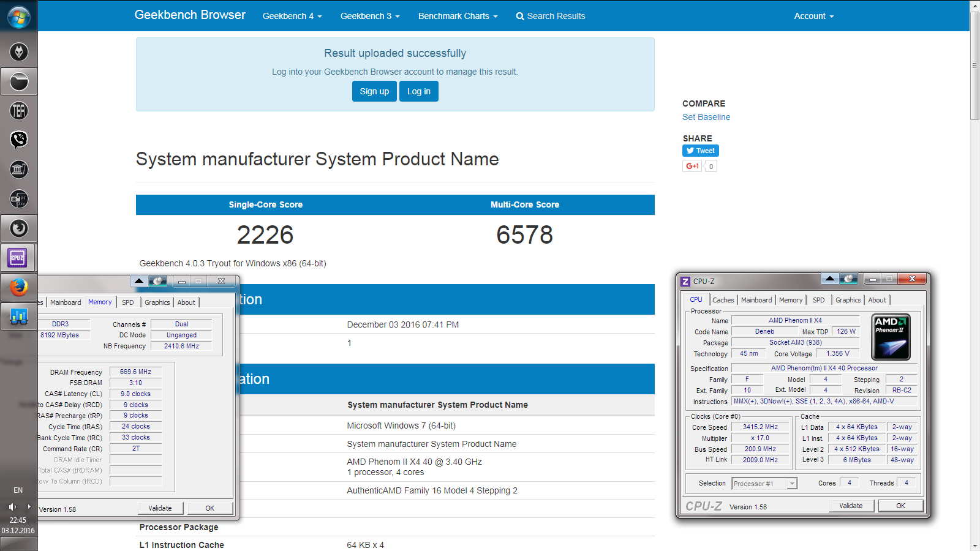Open the PF Stx camera taskbar icon

pyautogui.click(x=19, y=199)
